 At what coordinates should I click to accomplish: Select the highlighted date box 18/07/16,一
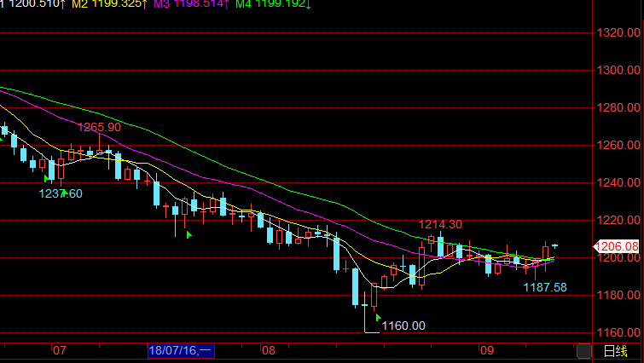pyautogui.click(x=181, y=351)
